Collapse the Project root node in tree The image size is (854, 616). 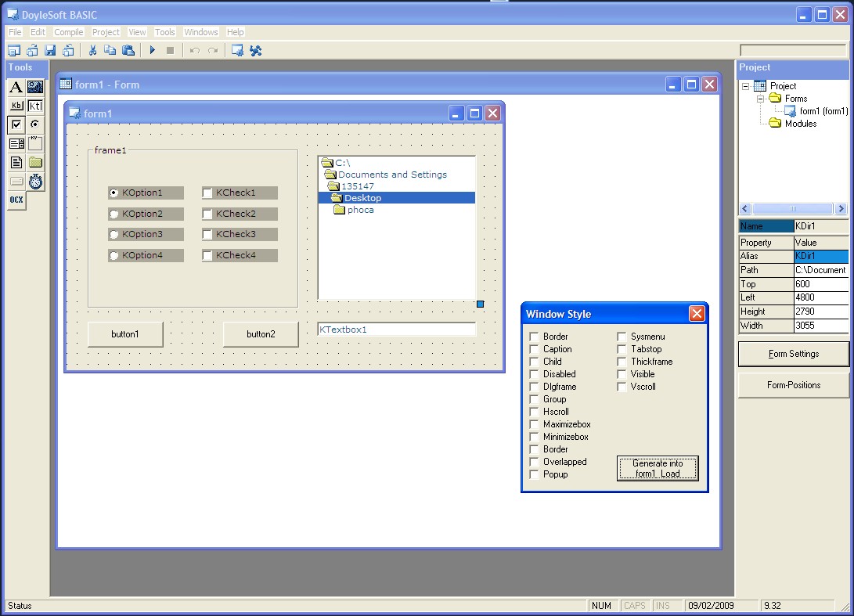point(746,86)
